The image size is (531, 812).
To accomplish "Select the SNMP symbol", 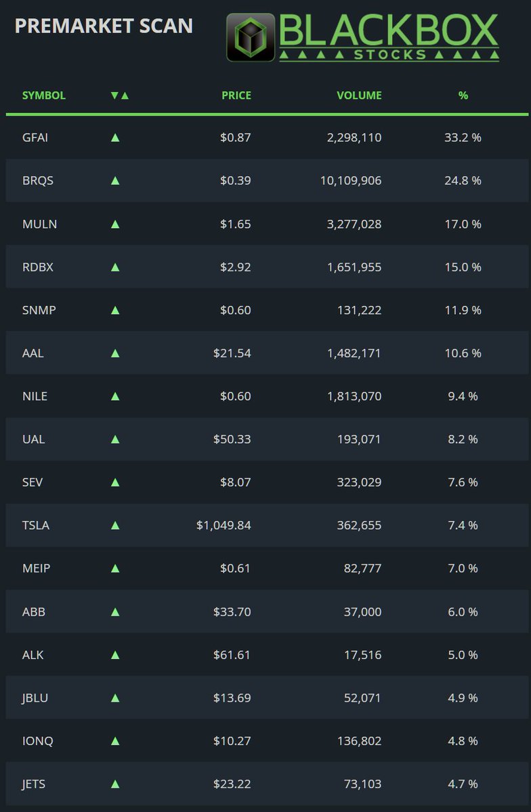I will coord(39,310).
